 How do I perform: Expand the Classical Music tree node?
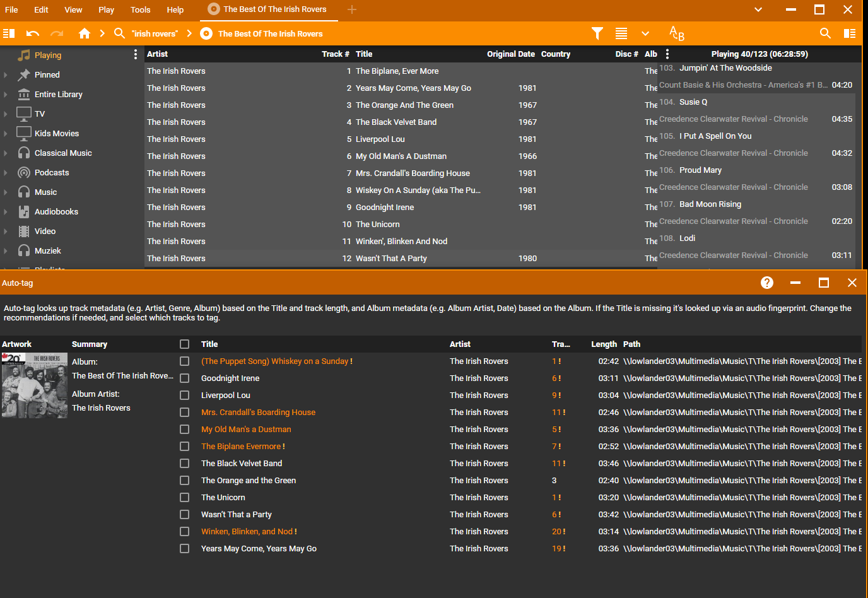point(6,153)
